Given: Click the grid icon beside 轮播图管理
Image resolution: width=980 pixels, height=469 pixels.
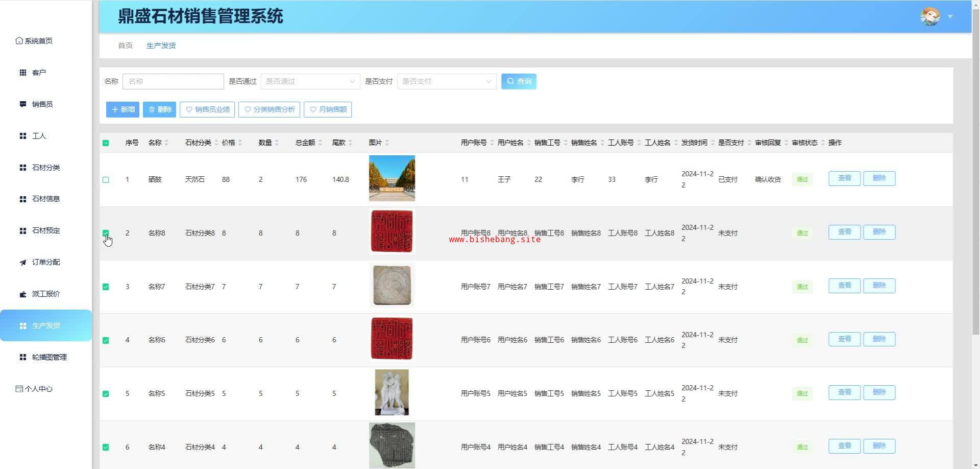Looking at the screenshot, I should pos(23,357).
